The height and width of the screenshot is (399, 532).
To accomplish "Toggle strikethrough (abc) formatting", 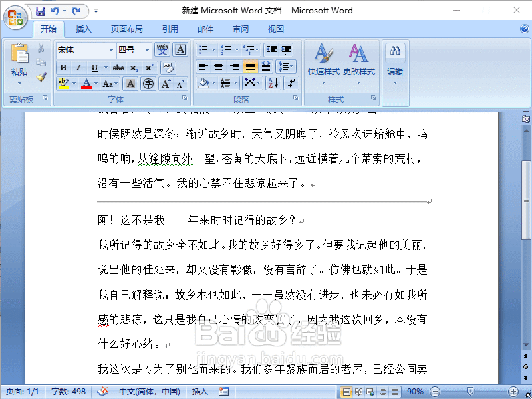I will [x=118, y=68].
